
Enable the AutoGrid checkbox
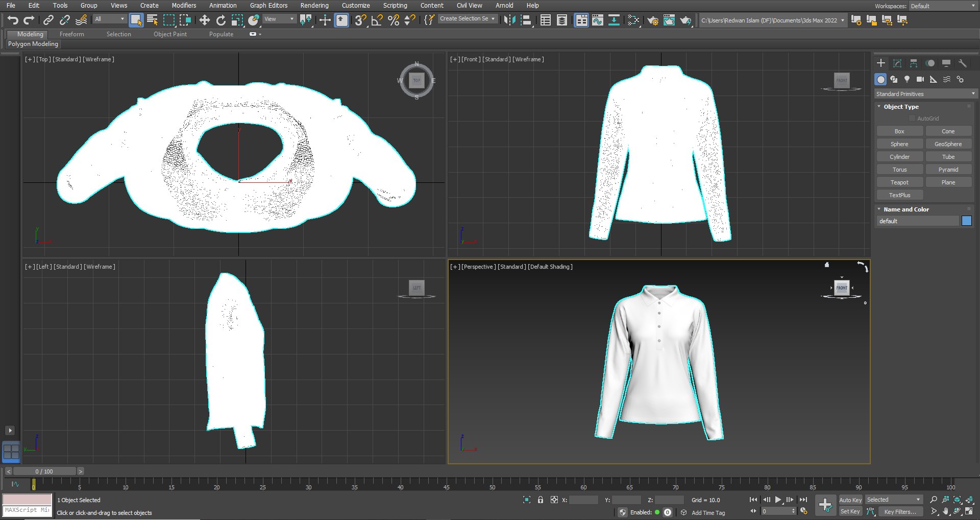click(912, 119)
